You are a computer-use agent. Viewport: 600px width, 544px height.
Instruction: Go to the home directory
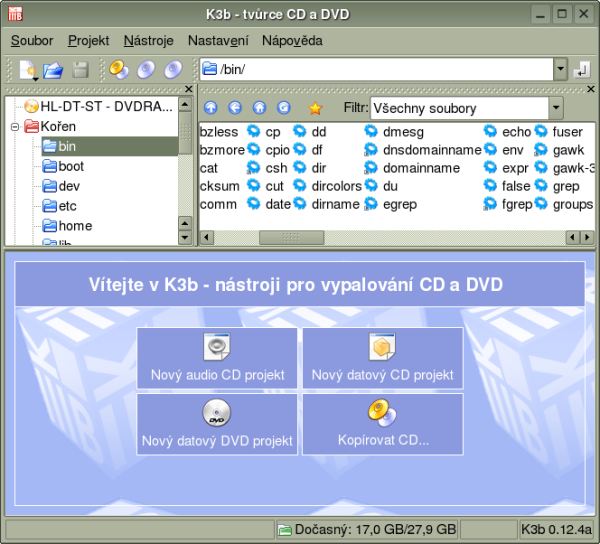(259, 108)
